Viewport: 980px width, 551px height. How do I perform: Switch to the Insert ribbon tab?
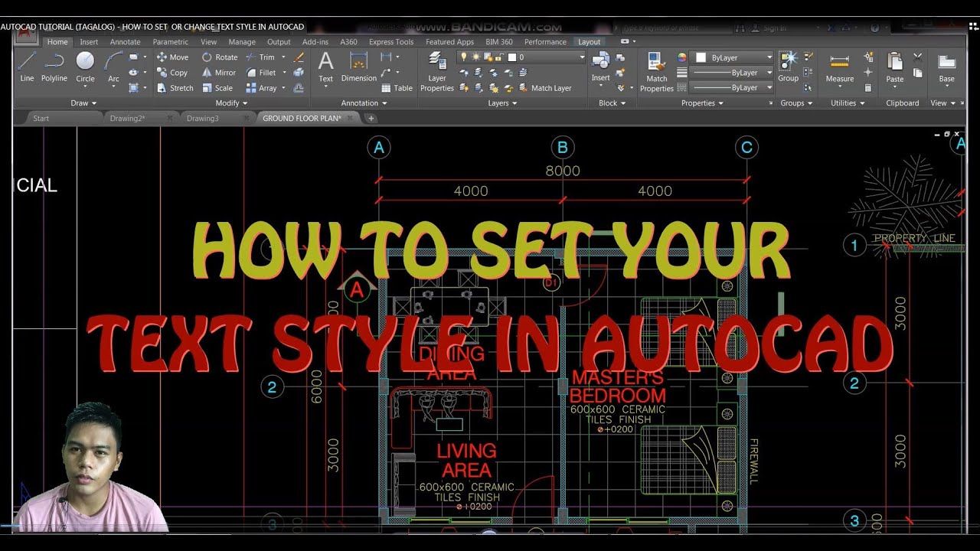coord(89,42)
